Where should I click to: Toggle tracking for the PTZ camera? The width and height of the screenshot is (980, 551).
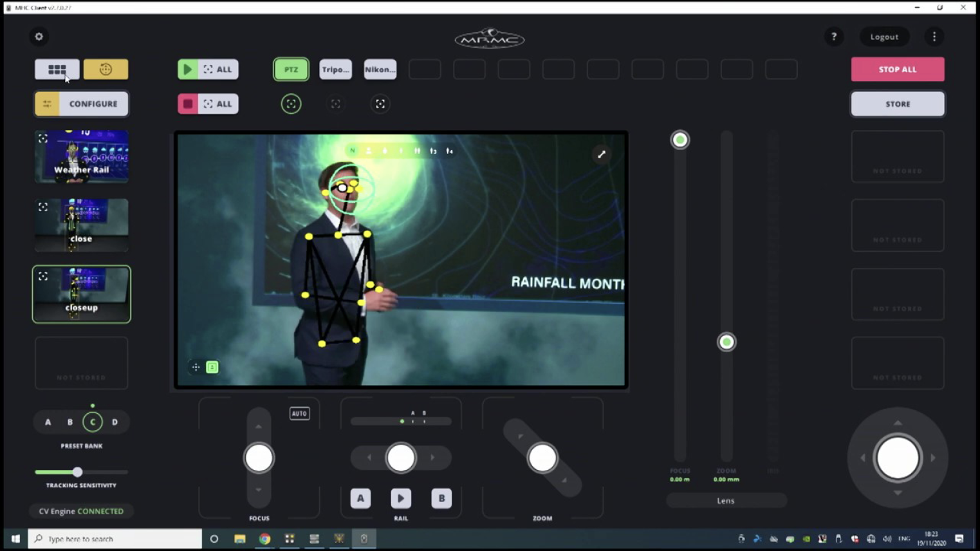(291, 104)
